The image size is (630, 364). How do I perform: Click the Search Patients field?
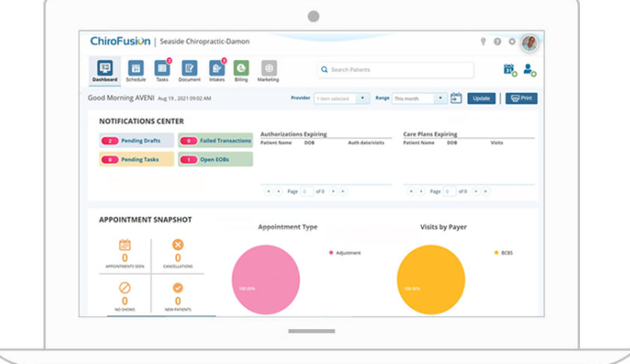pos(395,70)
